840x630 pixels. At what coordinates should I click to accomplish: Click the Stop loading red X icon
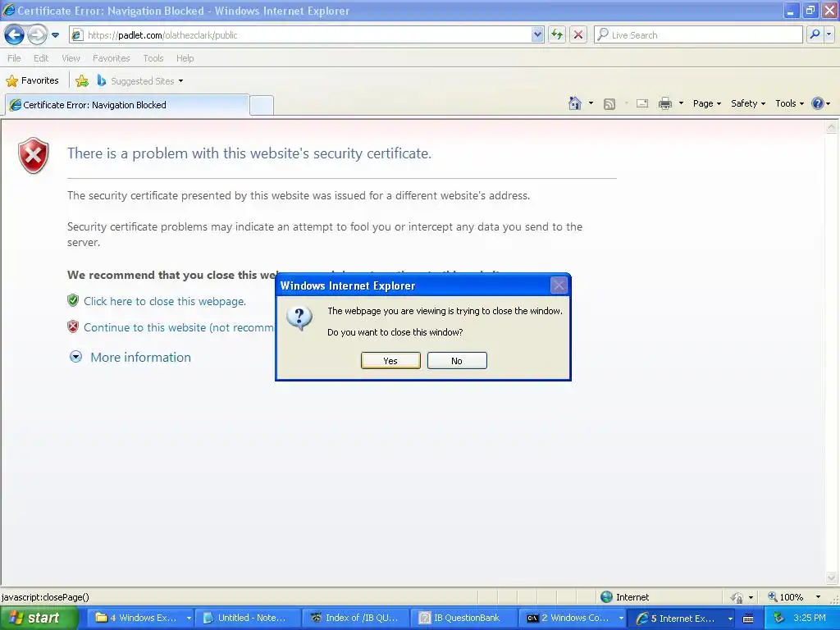point(578,35)
